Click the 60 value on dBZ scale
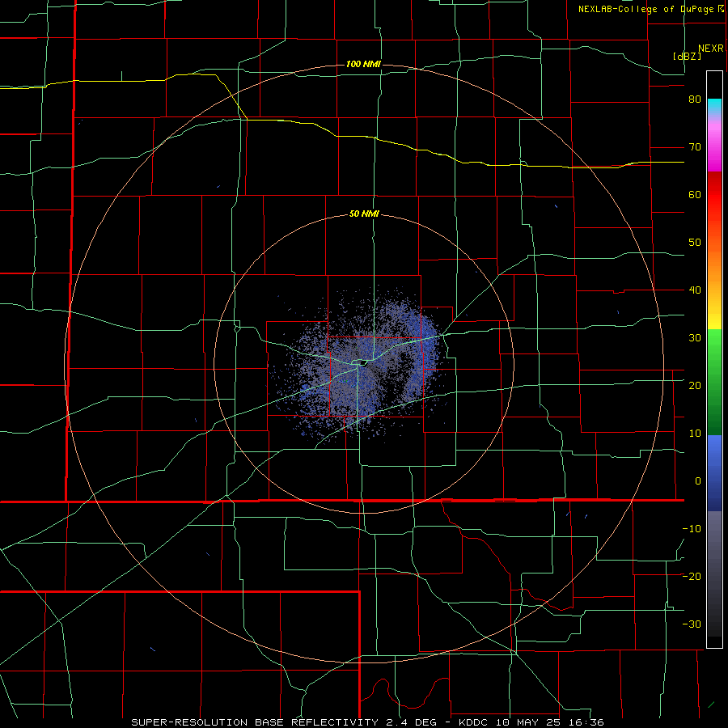This screenshot has width=728, height=728. click(x=695, y=194)
